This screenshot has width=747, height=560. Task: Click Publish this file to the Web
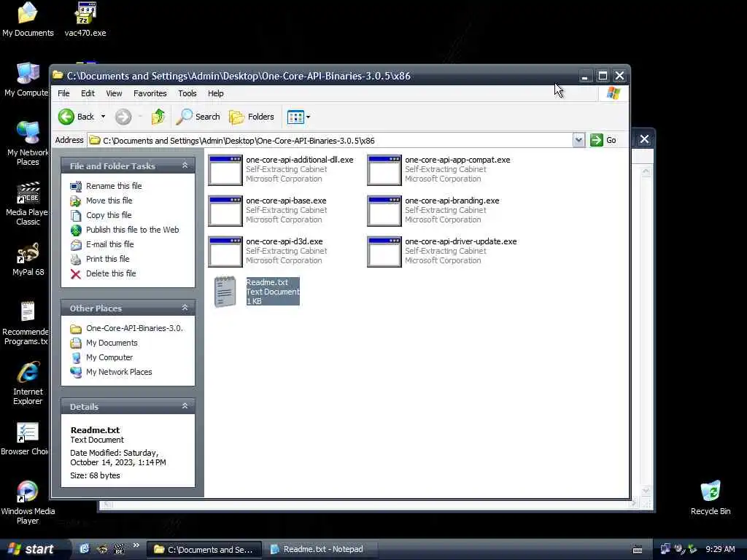click(x=124, y=230)
